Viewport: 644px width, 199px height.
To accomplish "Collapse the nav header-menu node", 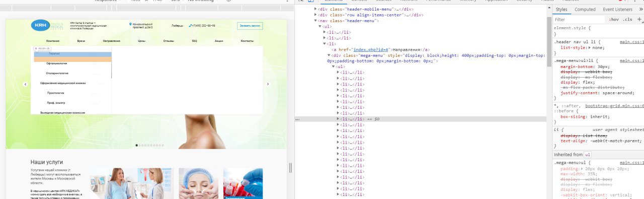I will pyautogui.click(x=315, y=21).
